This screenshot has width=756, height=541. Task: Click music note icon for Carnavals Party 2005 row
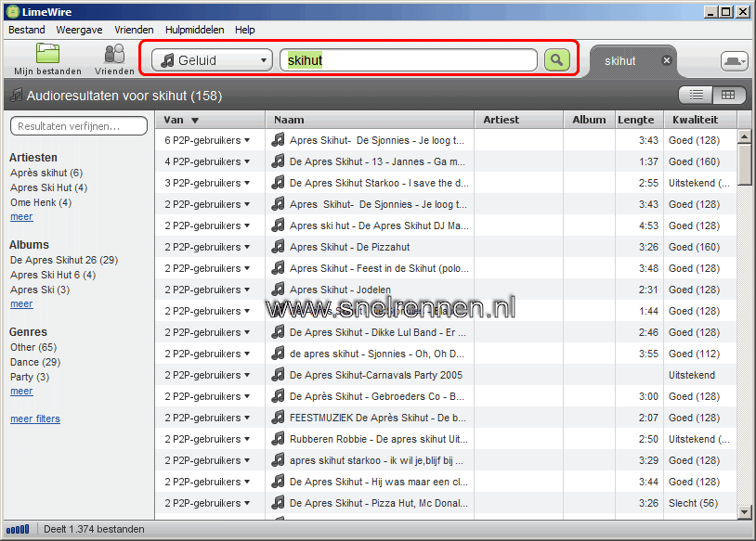[278, 374]
